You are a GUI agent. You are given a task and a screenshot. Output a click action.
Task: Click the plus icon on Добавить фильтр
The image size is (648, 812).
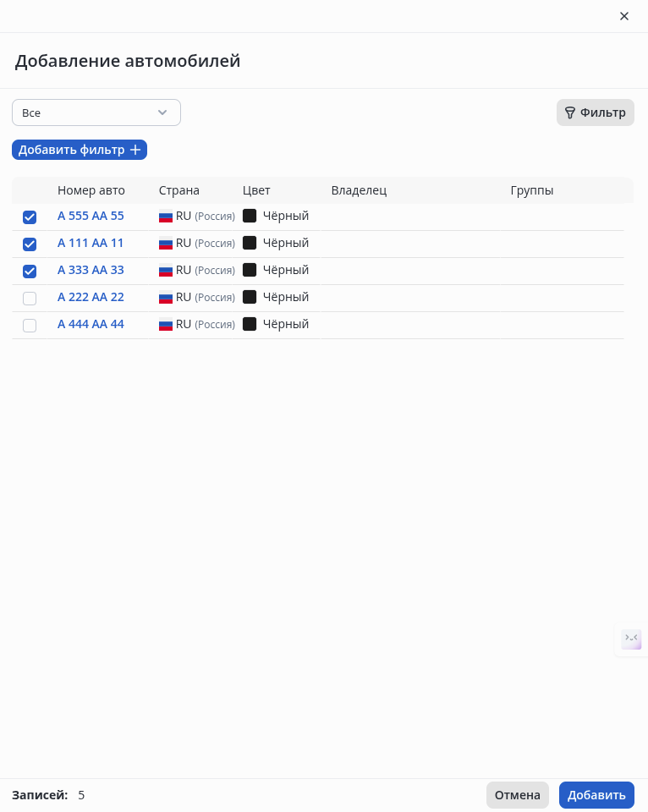point(135,150)
